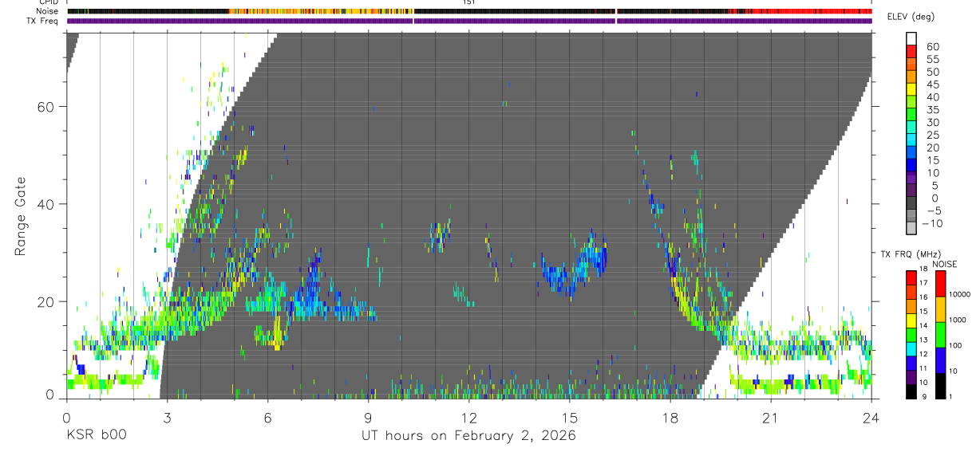Click the '1000' NOISE legend value

click(958, 320)
